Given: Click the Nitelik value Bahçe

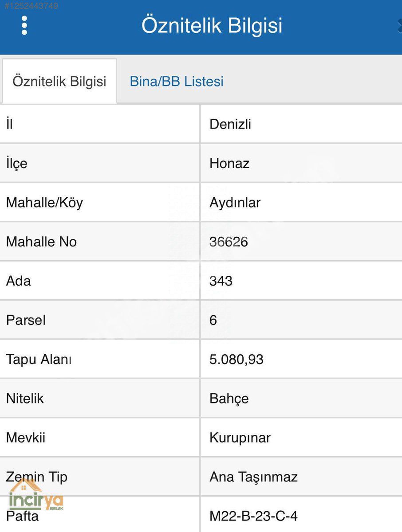Looking at the screenshot, I should [229, 398].
